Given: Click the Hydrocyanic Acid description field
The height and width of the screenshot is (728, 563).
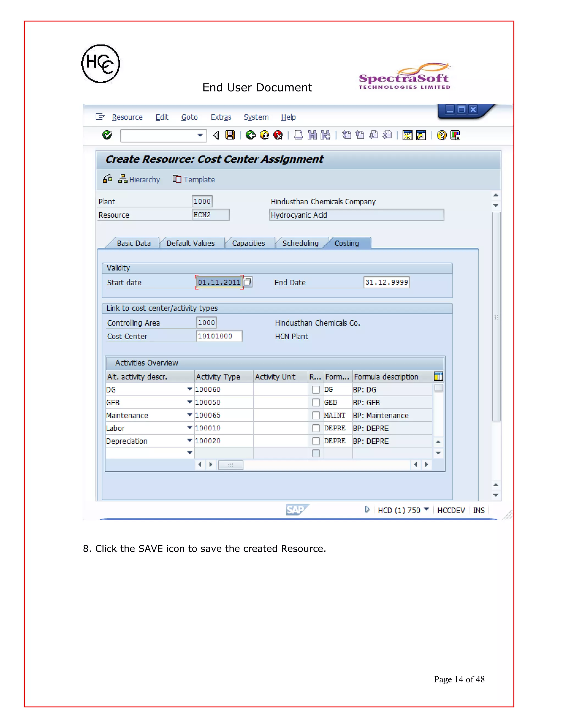Looking at the screenshot, I should (x=357, y=215).
